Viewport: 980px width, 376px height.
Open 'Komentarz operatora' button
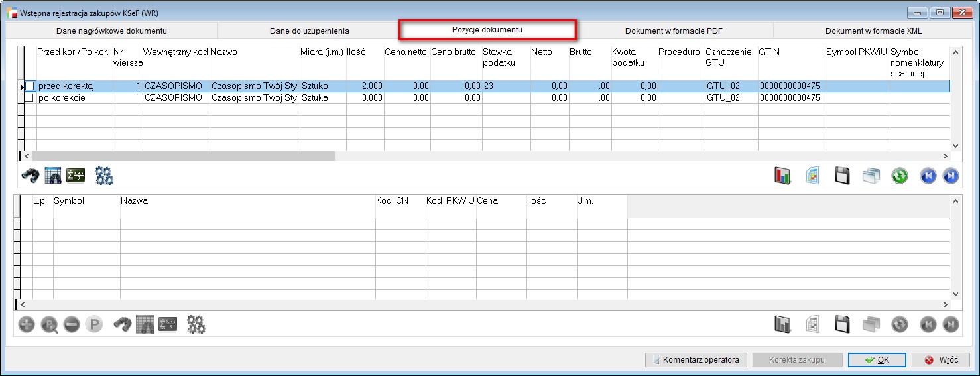(x=696, y=360)
